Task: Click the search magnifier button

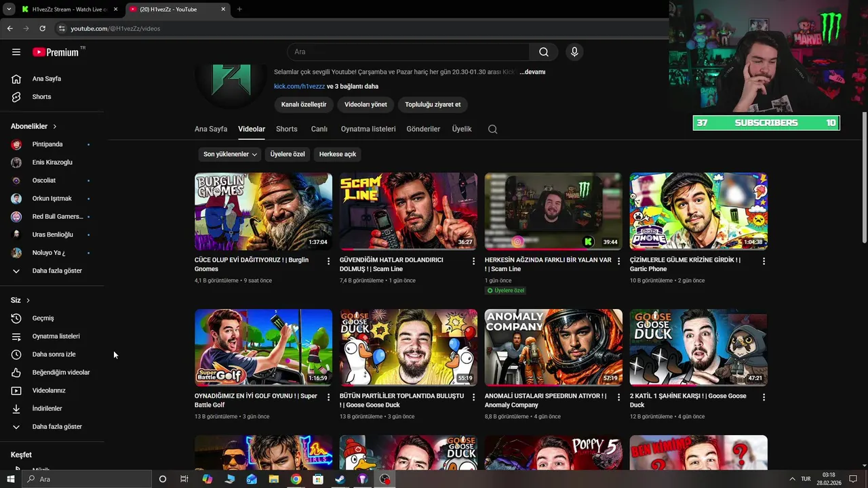Action: point(544,52)
